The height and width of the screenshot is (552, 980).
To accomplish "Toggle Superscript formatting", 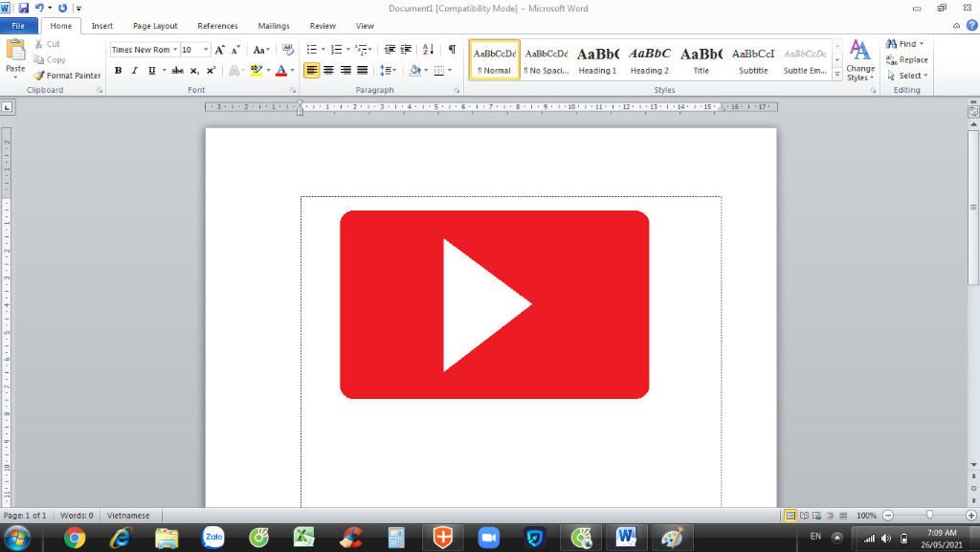I will (x=212, y=71).
